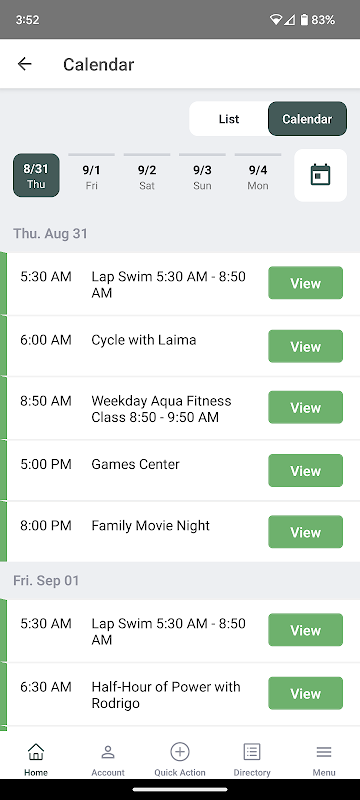View the Games Center event
This screenshot has height=800, width=360.
click(x=305, y=470)
